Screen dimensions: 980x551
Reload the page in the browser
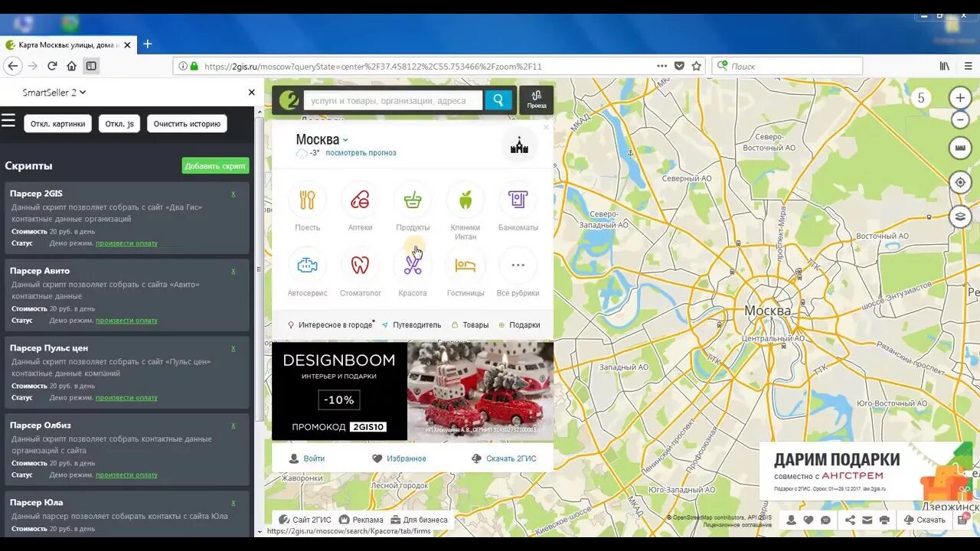pos(53,66)
